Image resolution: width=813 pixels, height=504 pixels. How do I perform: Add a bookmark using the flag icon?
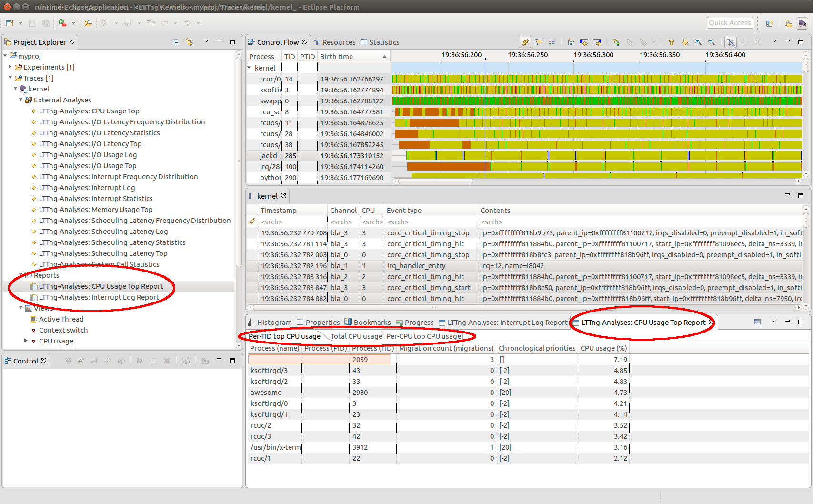point(616,42)
